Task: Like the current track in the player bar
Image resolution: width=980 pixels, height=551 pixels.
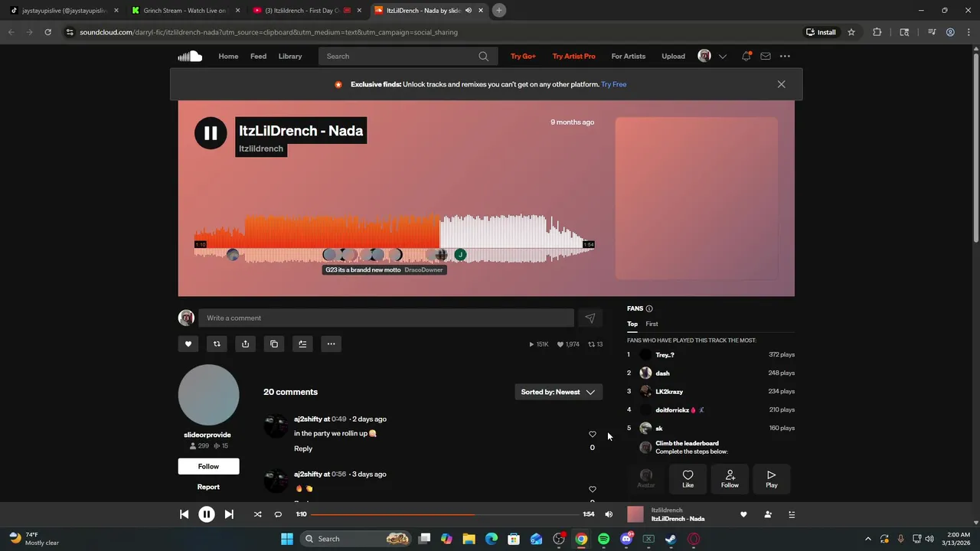Action: point(743,514)
